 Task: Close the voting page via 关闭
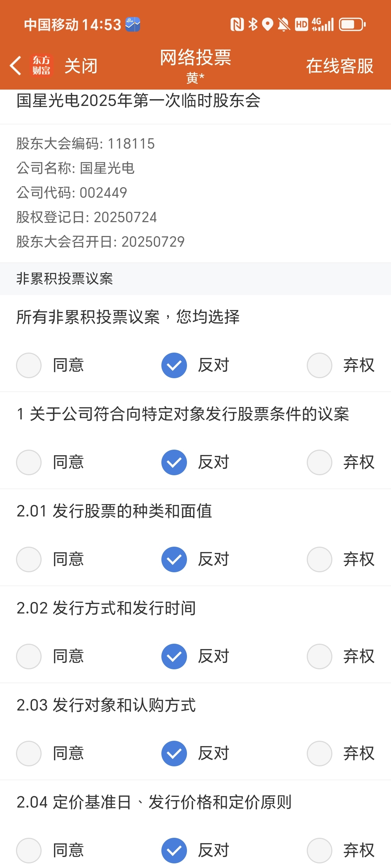(x=81, y=66)
